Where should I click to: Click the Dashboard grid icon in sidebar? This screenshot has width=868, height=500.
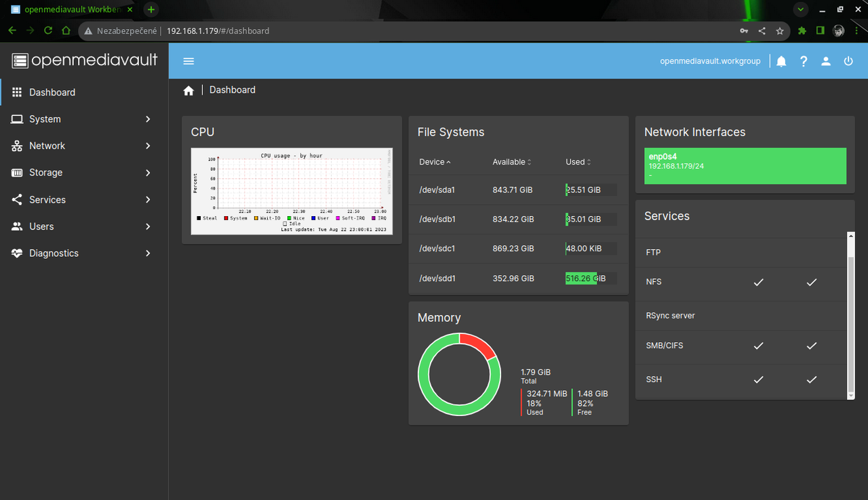tap(17, 92)
